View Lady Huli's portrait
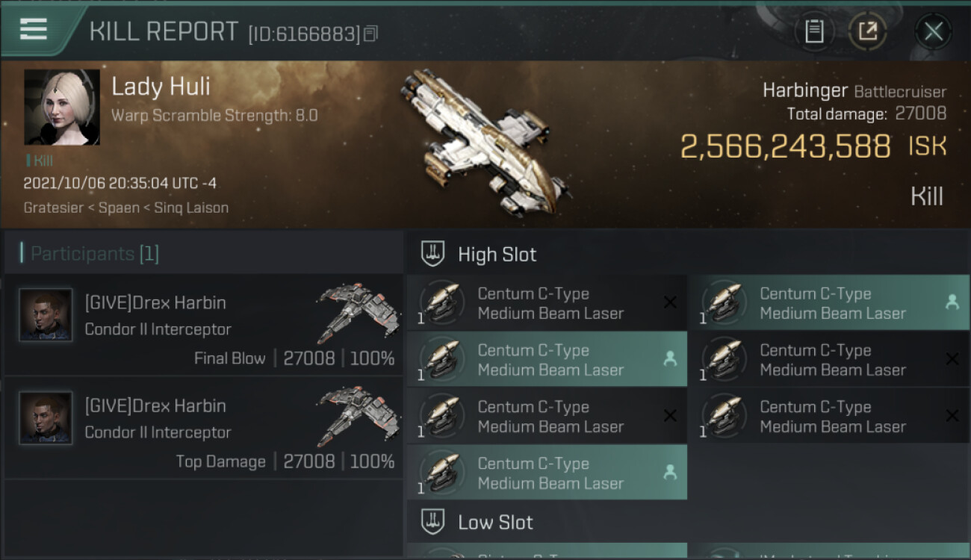This screenshot has height=560, width=971. tap(61, 107)
